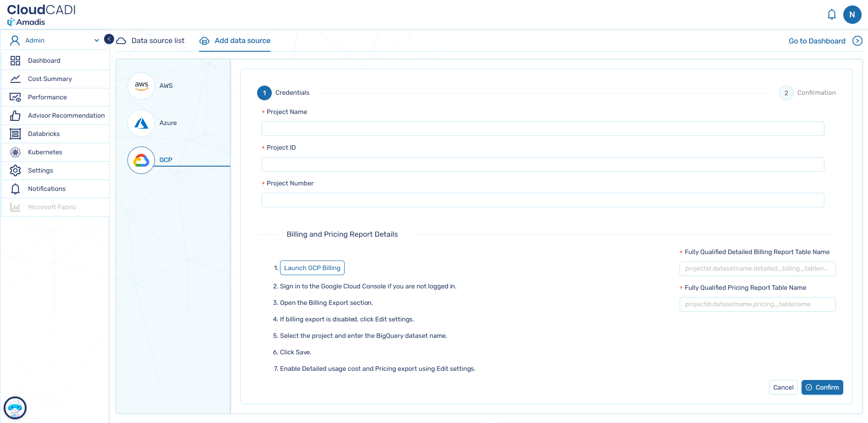The height and width of the screenshot is (423, 868).
Task: Click the Confirm button
Action: tap(822, 387)
